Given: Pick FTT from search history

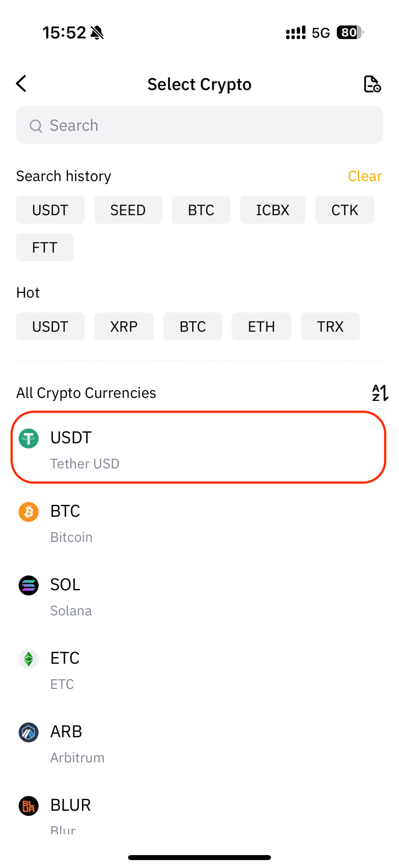Looking at the screenshot, I should tap(44, 247).
